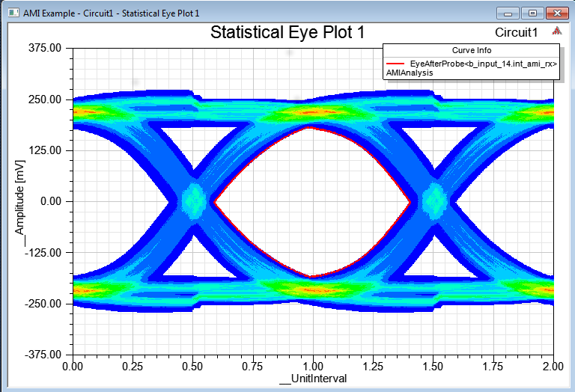Click the 2.00 X axis tick label
The image size is (575, 392).
point(553,367)
